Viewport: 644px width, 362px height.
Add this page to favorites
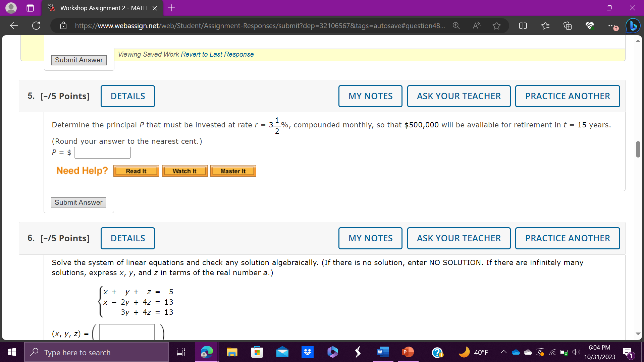[x=496, y=25]
